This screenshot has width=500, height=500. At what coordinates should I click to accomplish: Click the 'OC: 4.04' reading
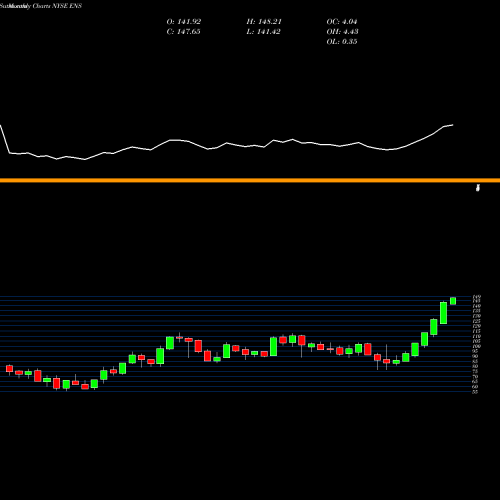342,22
